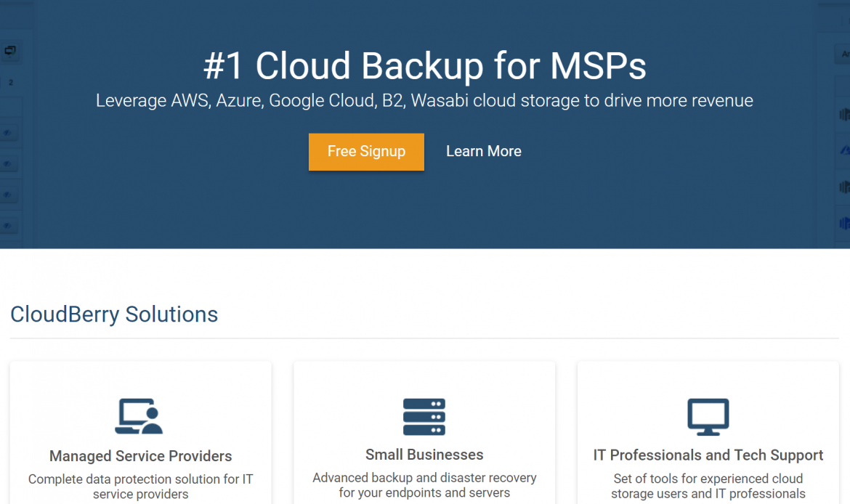The width and height of the screenshot is (850, 504).
Task: Toggle the bottom faded eye icon on left edge
Action: [7, 225]
